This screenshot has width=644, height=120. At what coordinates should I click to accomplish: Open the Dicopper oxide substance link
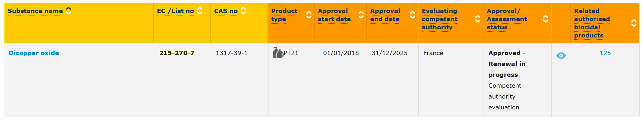[34, 53]
